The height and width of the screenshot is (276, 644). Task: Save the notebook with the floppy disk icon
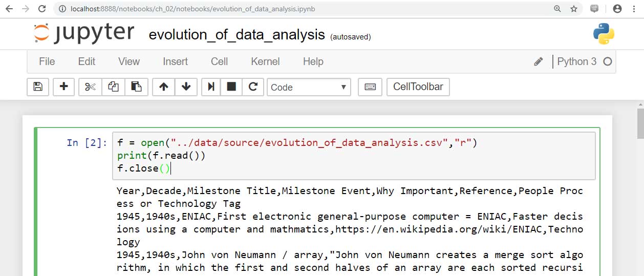[x=38, y=87]
